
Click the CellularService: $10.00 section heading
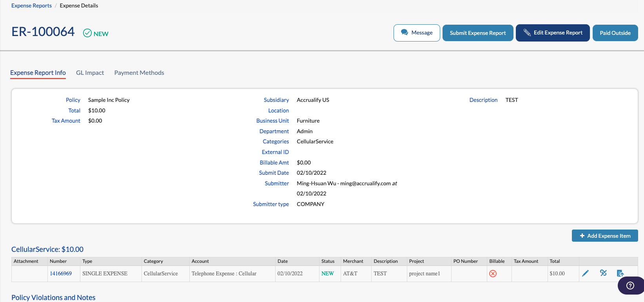(x=47, y=250)
